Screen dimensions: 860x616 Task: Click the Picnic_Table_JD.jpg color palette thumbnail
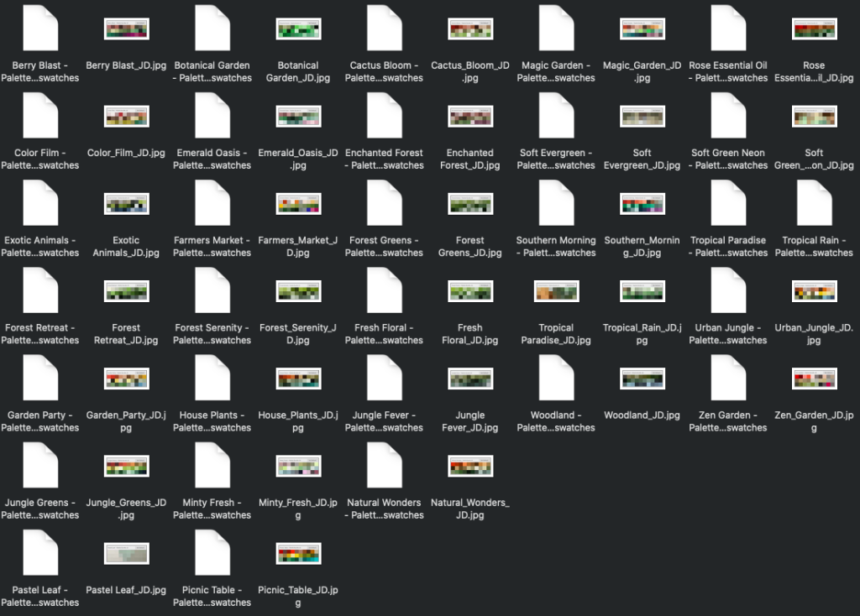pyautogui.click(x=298, y=553)
